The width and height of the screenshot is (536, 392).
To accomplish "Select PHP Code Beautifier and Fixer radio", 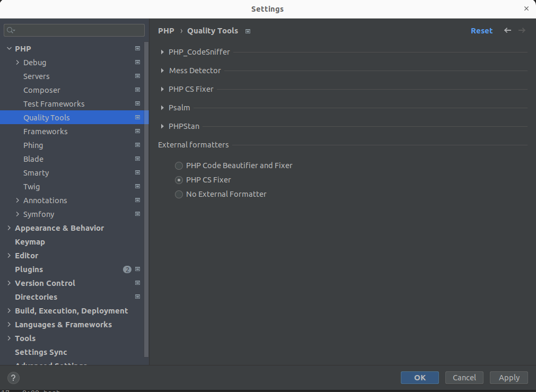I will [179, 165].
